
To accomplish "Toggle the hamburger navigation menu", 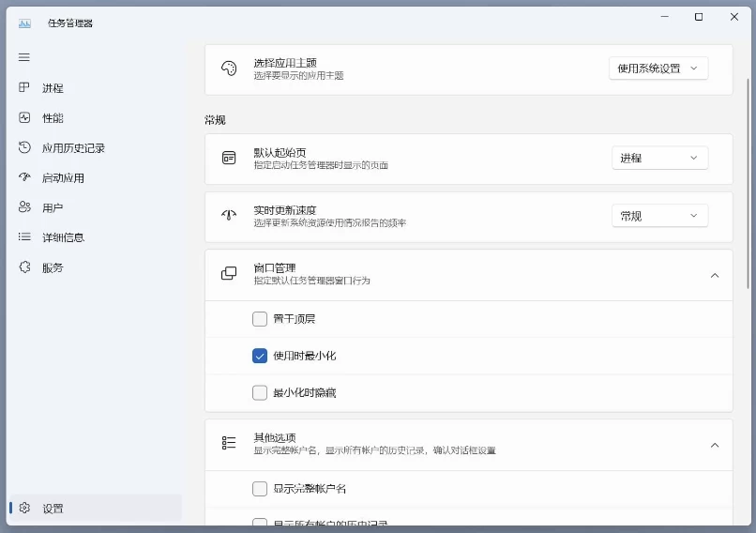I will [24, 57].
